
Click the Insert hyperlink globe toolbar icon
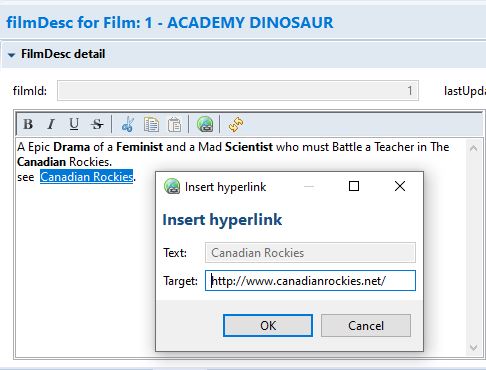(205, 124)
